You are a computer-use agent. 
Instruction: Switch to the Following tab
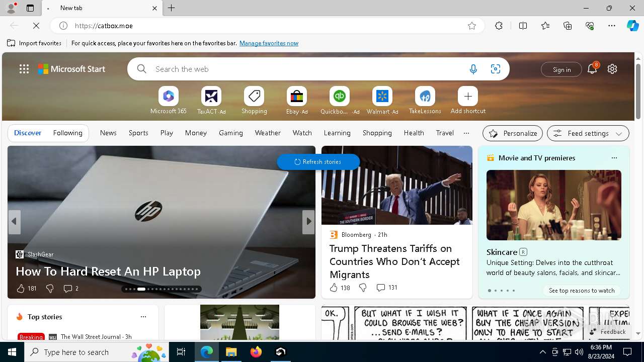[67, 133]
